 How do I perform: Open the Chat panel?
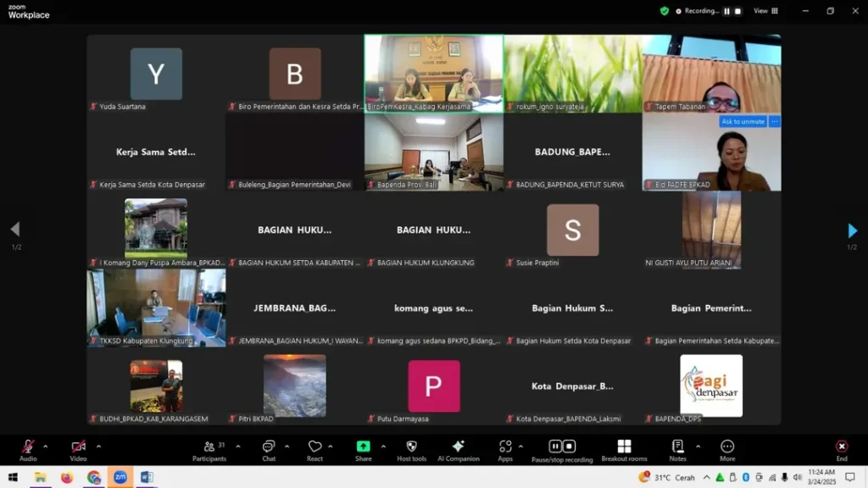point(269,450)
